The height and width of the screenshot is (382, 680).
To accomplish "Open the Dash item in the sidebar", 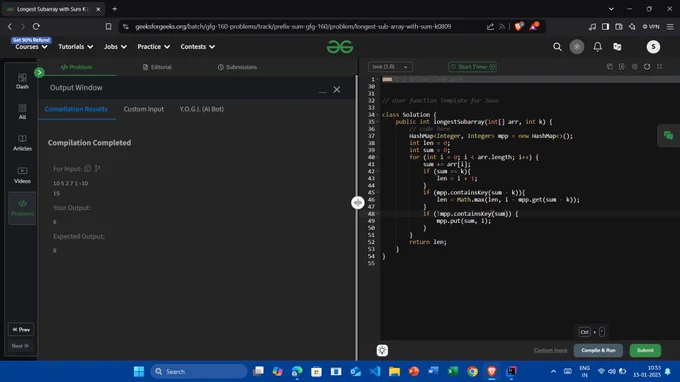I will 22,81.
